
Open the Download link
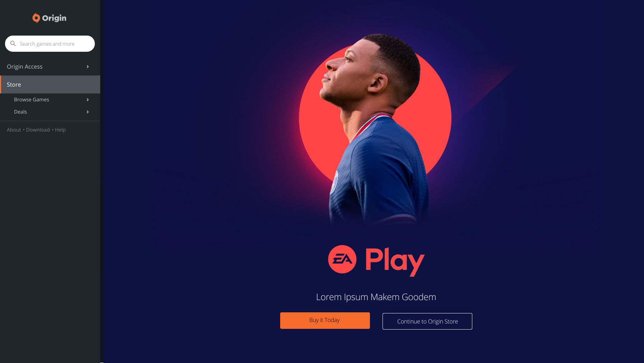[38, 130]
